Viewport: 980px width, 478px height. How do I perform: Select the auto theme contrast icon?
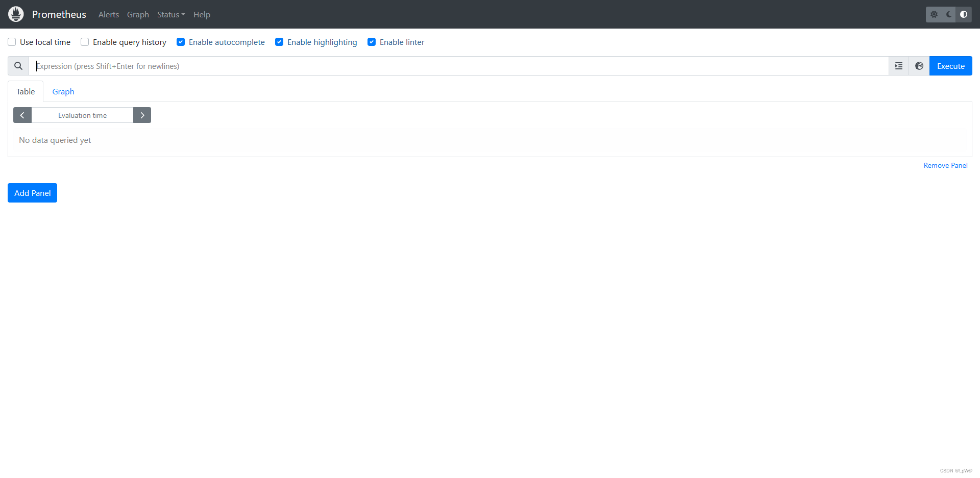pos(964,14)
